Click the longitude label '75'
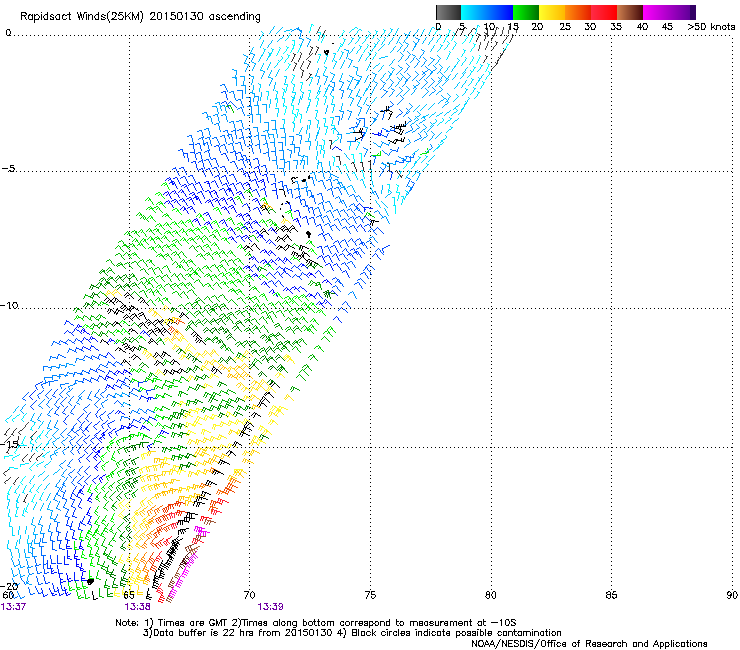This screenshot has width=740, height=650. click(370, 595)
